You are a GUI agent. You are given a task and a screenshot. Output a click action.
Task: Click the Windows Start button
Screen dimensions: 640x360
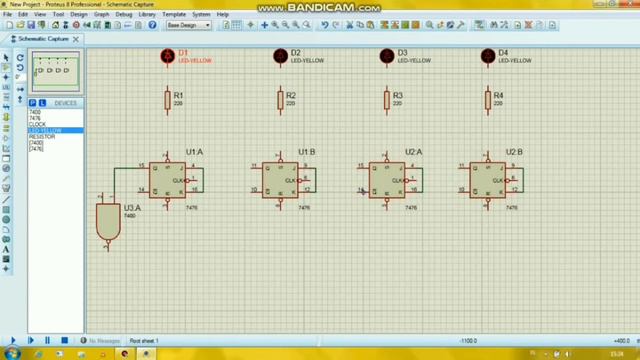11,353
